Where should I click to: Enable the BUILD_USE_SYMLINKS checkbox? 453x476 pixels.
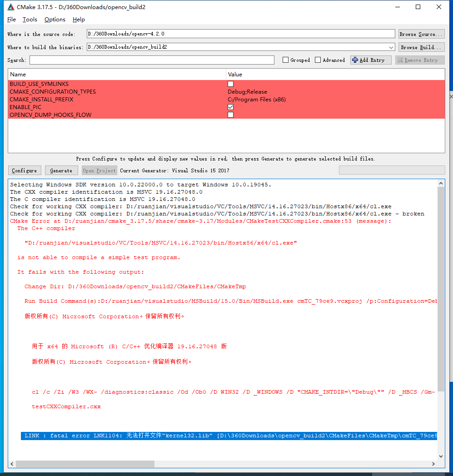[230, 84]
